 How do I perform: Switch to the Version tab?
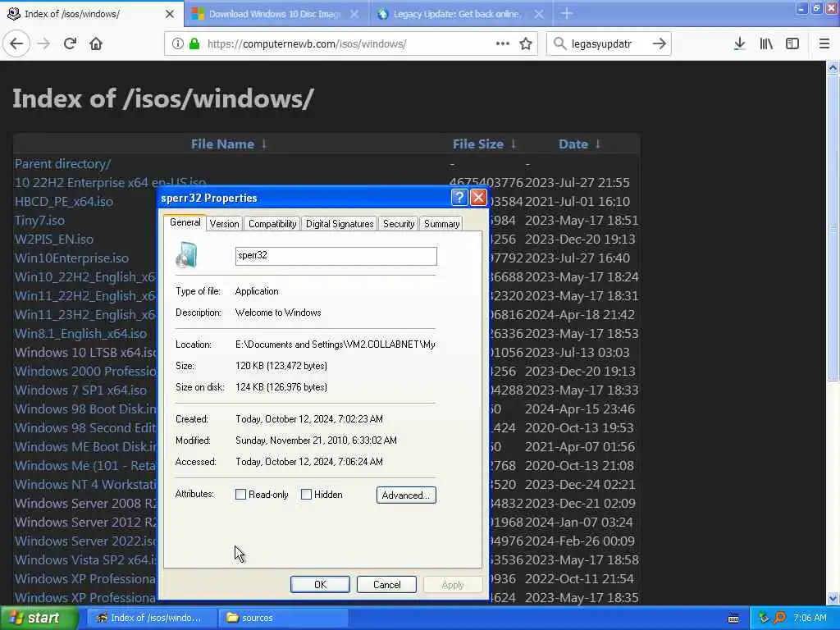[224, 223]
